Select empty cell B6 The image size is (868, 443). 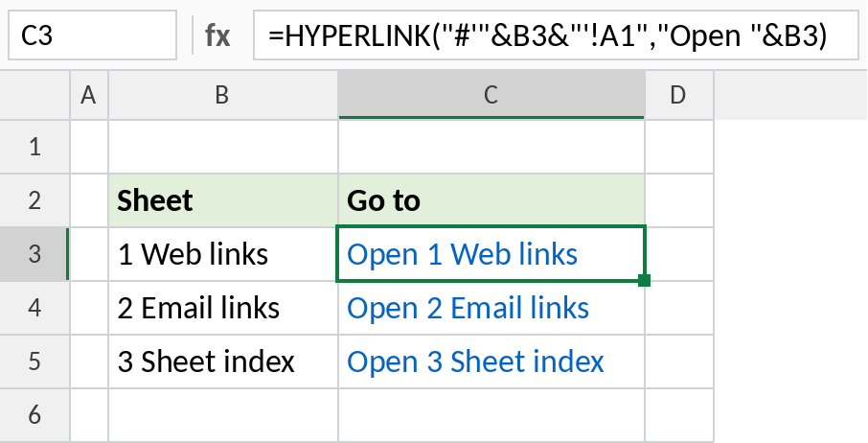pos(223,415)
